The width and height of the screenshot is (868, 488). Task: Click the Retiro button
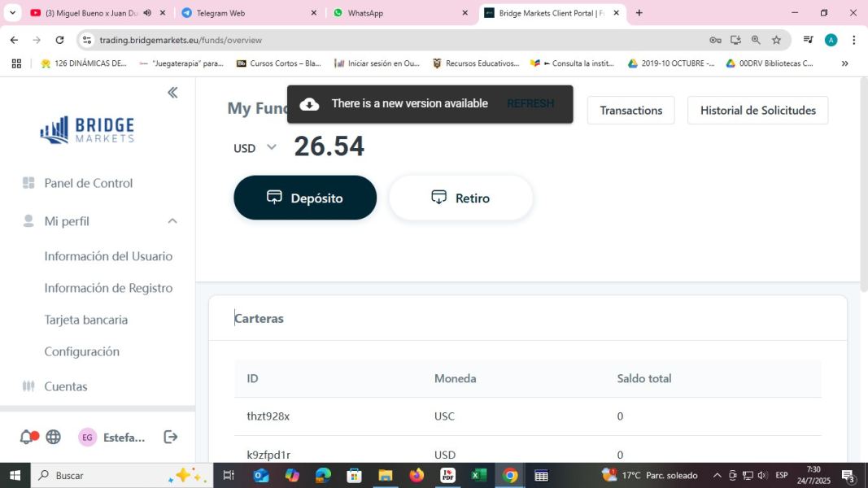tap(460, 198)
